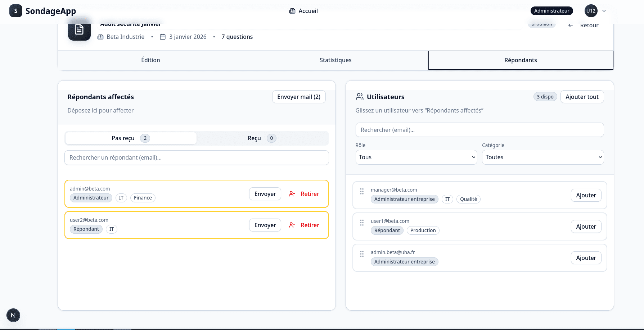Click the Administrateur badge in the header
The height and width of the screenshot is (330, 644).
tap(551, 11)
